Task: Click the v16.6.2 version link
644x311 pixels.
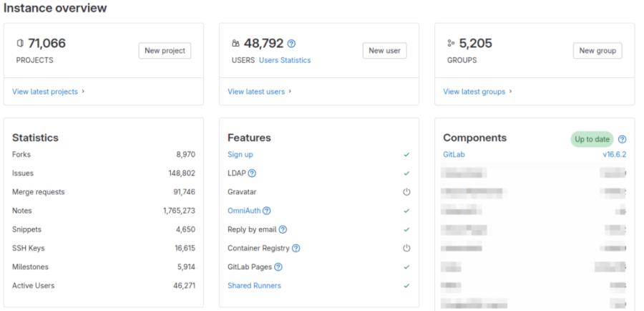Action: [x=615, y=155]
